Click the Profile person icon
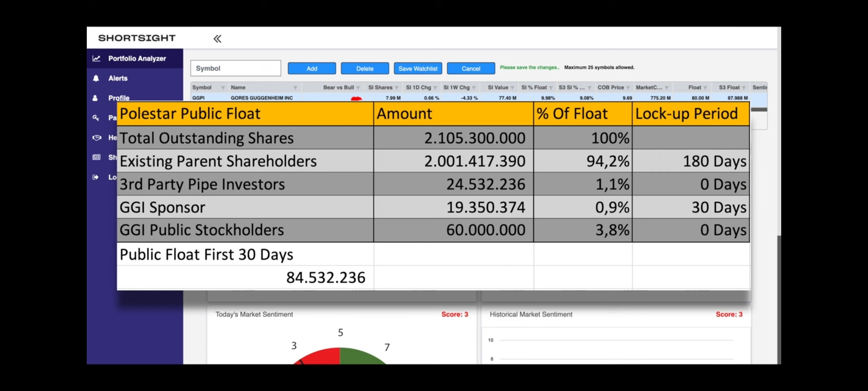The width and height of the screenshot is (868, 391). (95, 98)
